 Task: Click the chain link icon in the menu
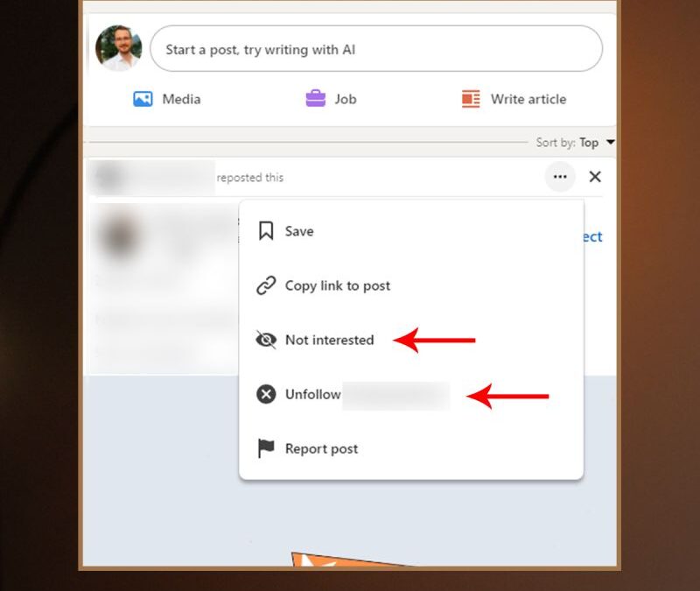[x=266, y=285]
